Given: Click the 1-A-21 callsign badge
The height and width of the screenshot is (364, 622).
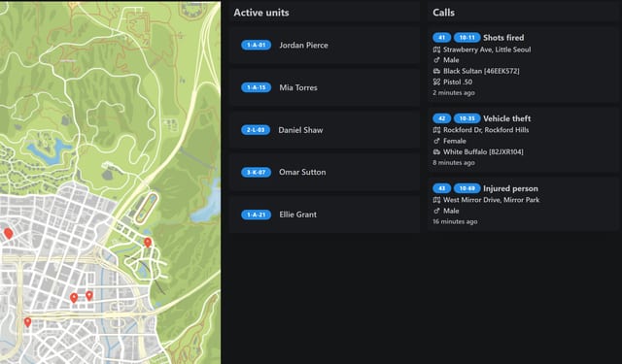Looking at the screenshot, I should [256, 215].
